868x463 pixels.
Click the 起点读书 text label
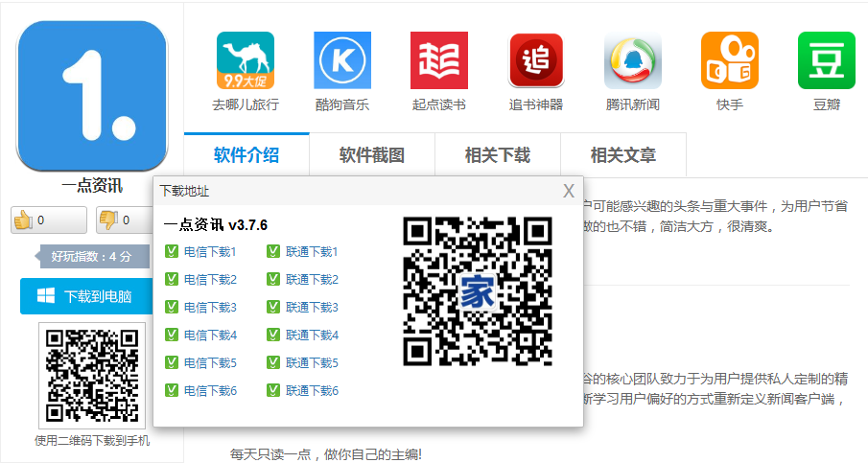point(439,104)
